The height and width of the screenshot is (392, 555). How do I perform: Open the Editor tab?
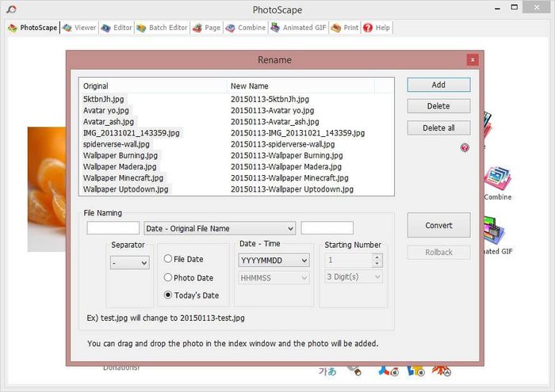[117, 28]
